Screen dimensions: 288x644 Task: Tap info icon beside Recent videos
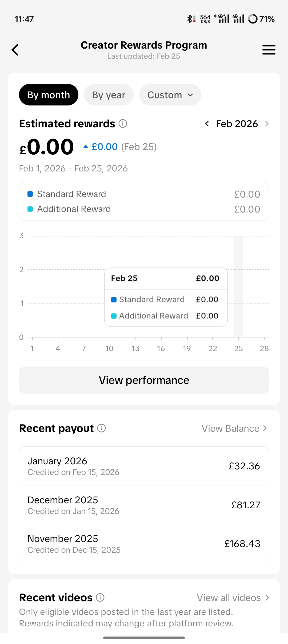(100, 597)
